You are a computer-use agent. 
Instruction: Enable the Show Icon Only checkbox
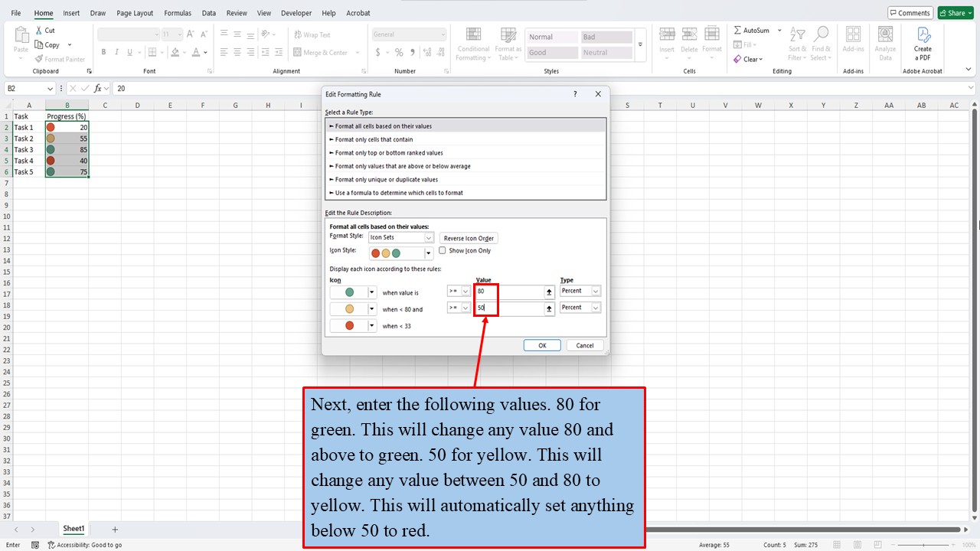coord(443,251)
